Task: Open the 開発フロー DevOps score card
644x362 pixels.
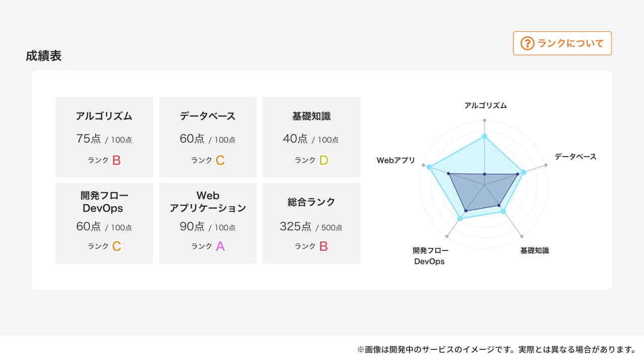Action: (104, 223)
